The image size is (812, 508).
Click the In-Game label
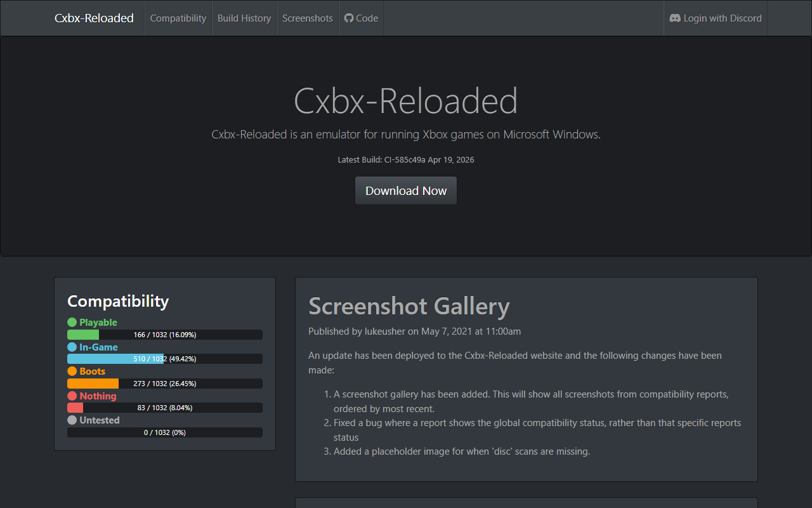[98, 347]
